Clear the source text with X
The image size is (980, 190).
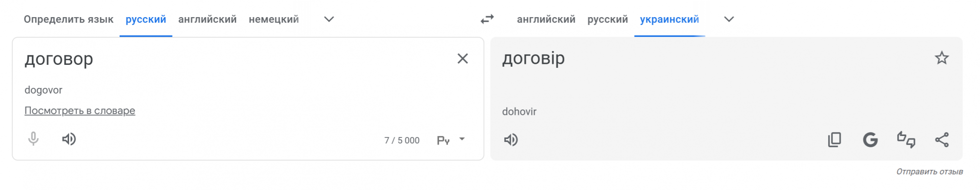tap(463, 58)
